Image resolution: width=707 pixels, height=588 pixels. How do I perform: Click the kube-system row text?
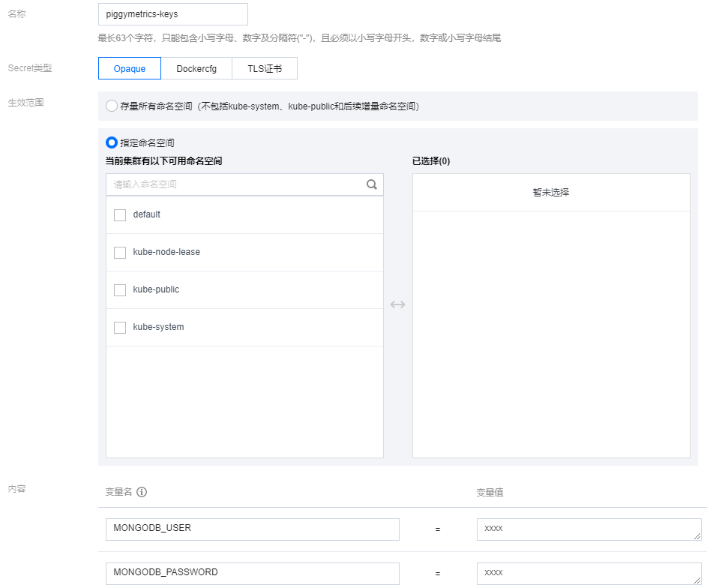158,327
